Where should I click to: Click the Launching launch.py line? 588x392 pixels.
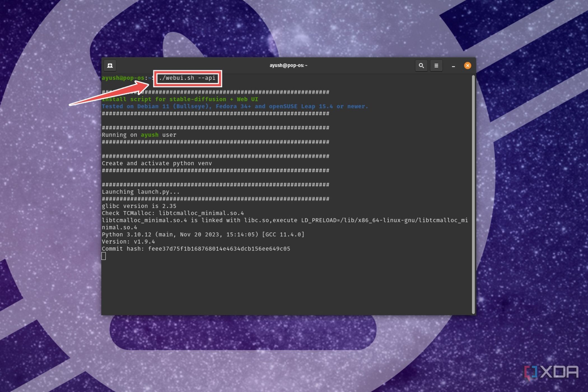pyautogui.click(x=139, y=192)
